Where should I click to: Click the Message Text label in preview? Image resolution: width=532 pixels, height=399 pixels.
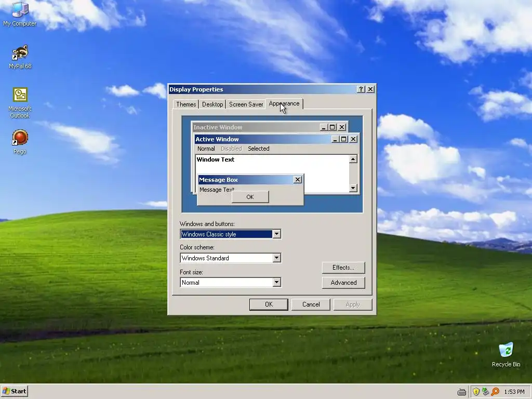click(x=217, y=190)
